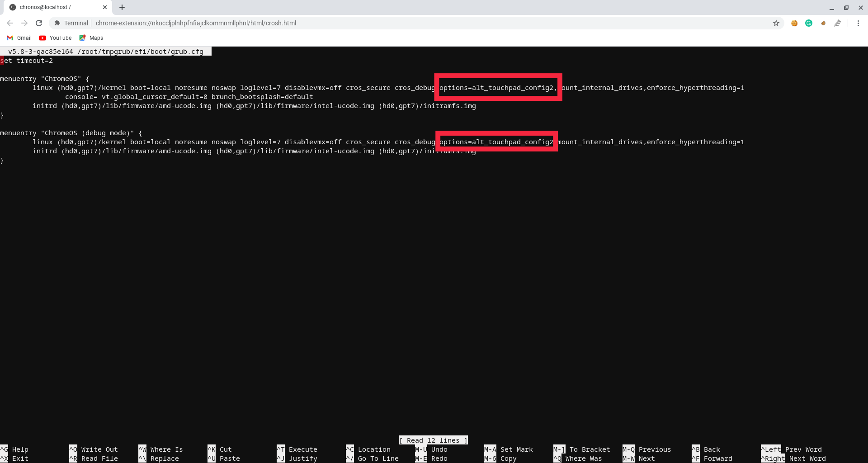Viewport: 868px width, 463px height.
Task: Click the debug mode menuentry line
Action: [71, 133]
